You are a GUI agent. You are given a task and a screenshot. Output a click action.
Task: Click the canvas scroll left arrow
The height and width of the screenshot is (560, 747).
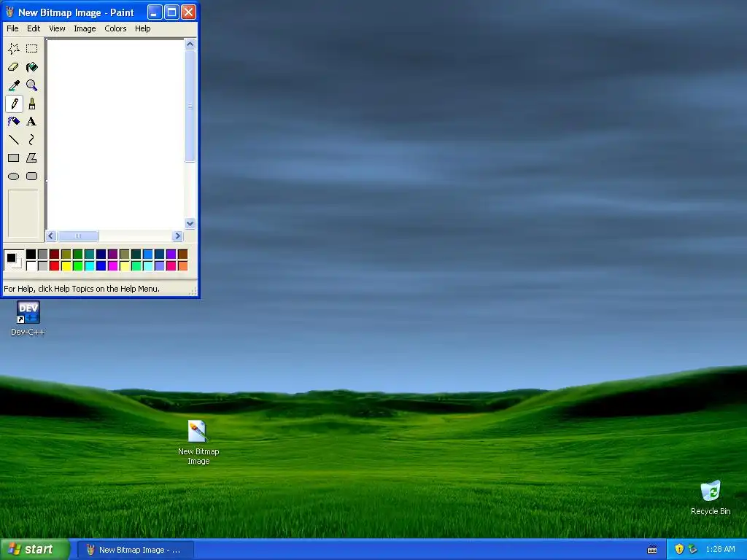[52, 236]
